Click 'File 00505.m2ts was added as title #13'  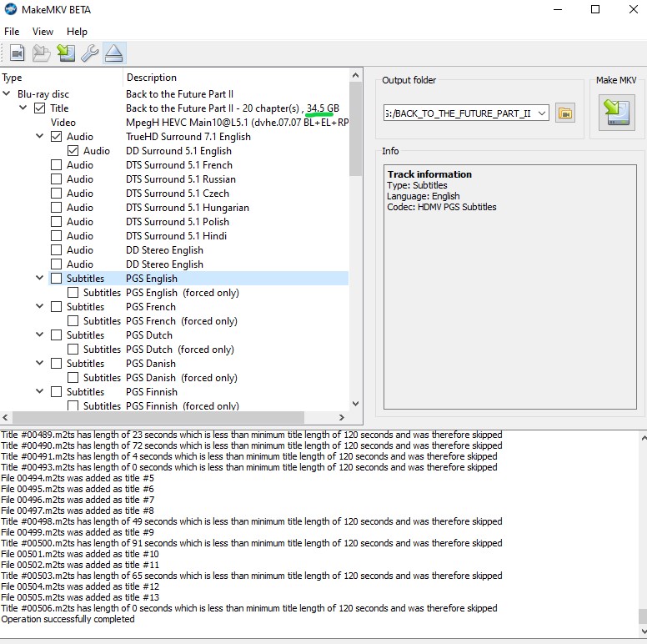point(80,597)
